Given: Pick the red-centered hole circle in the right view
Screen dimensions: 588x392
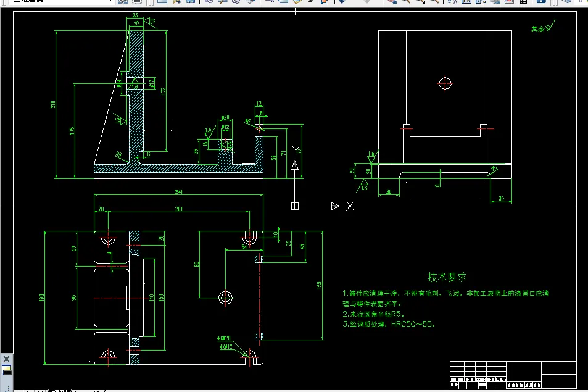Looking at the screenshot, I should point(445,84).
